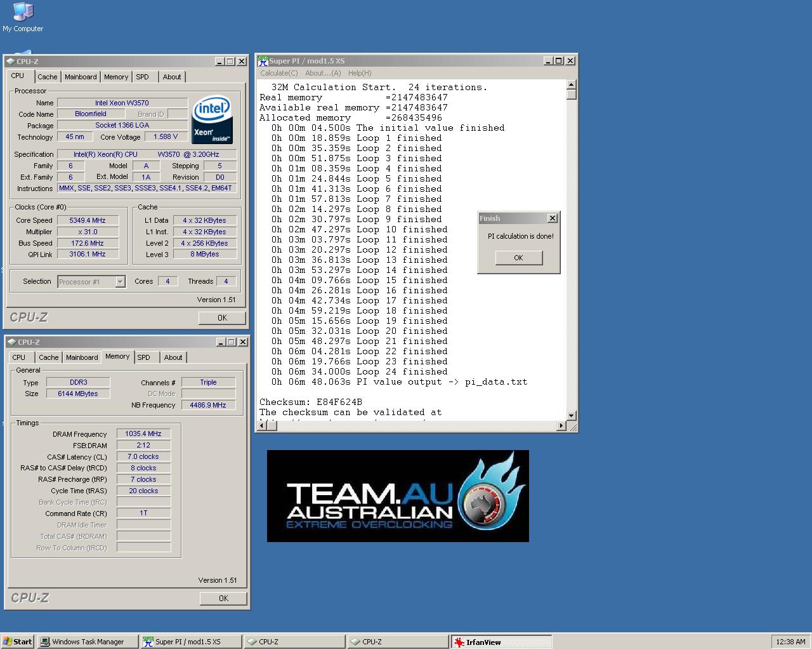Minimize the bottom CPU-Z window

click(221, 342)
